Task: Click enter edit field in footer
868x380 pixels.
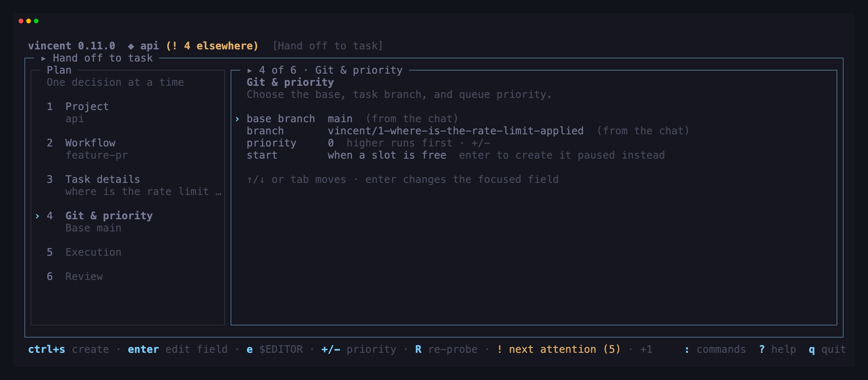Action: pos(178,349)
